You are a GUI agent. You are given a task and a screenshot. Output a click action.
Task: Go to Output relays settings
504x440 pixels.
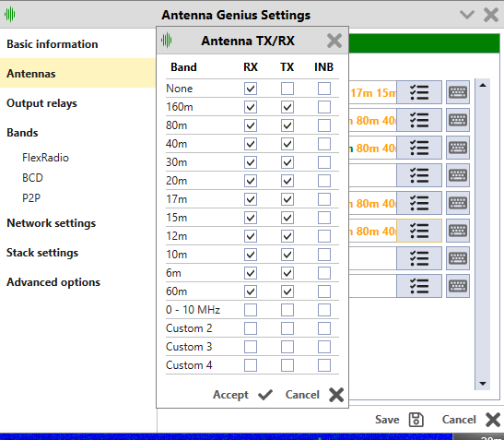[41, 103]
